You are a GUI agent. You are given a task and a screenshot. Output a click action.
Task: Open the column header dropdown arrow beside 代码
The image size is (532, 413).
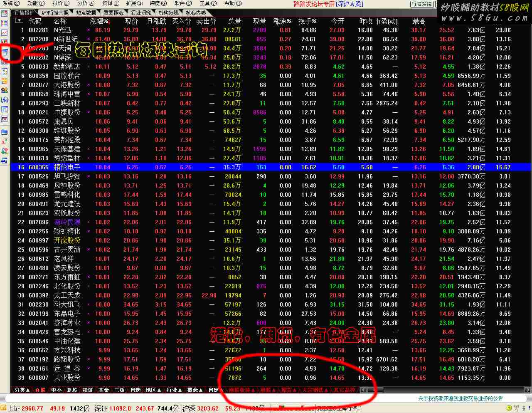click(19, 21)
